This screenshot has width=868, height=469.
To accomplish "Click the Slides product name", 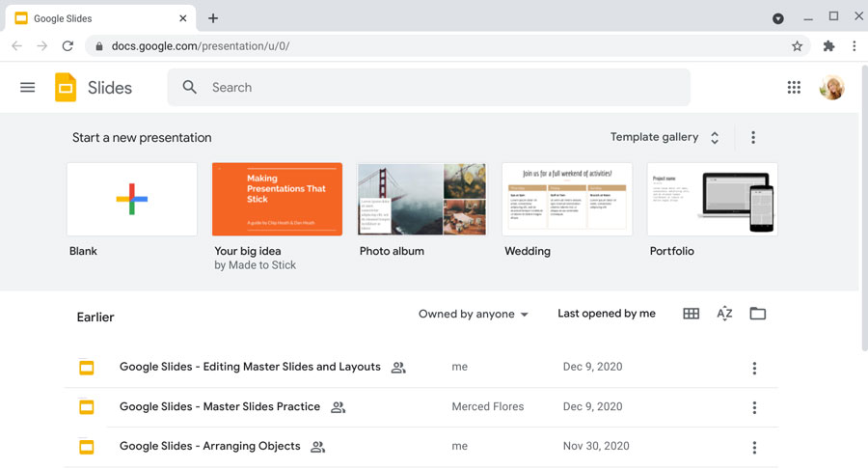I will pos(110,88).
